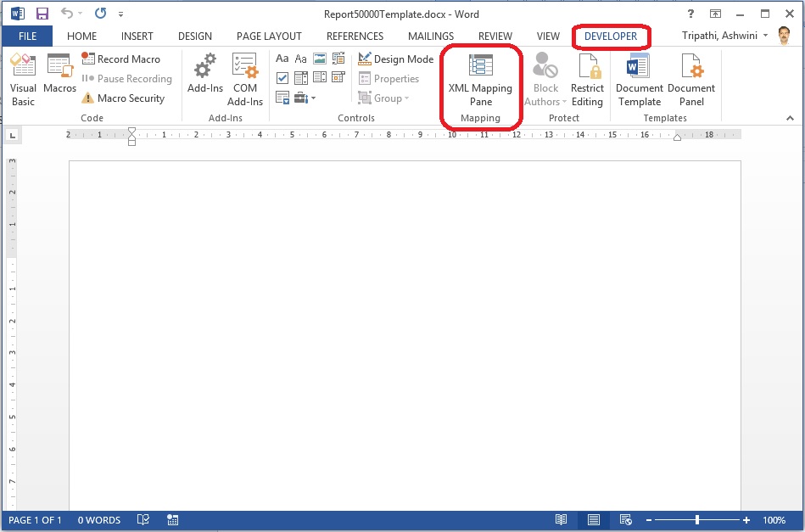This screenshot has height=532, width=805.
Task: Switch to Web Layout view
Action: pos(626,519)
